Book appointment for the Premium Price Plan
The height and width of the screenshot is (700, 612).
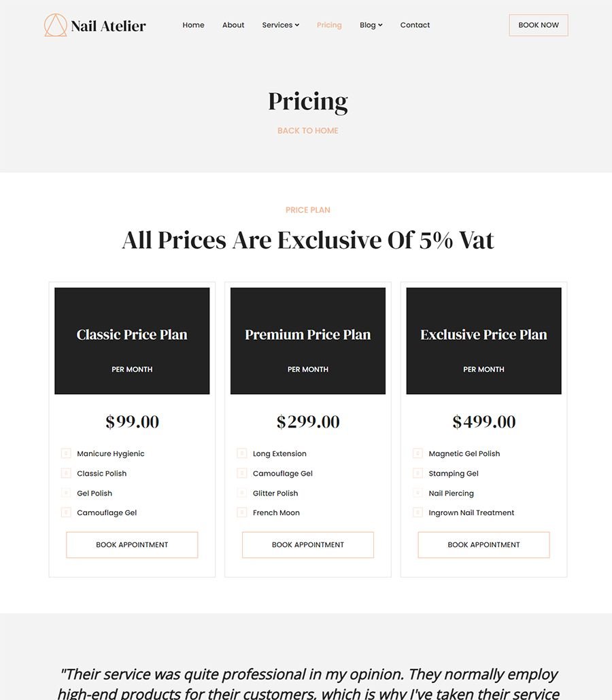(308, 544)
